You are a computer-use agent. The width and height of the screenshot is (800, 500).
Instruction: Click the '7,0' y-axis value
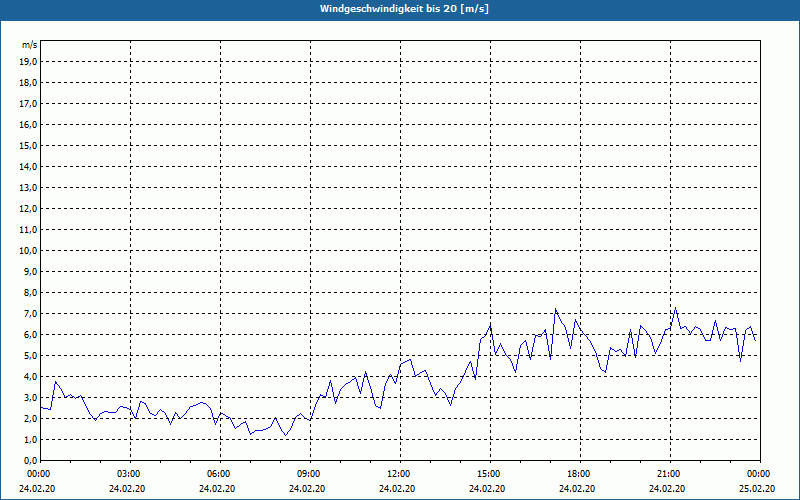pos(31,314)
